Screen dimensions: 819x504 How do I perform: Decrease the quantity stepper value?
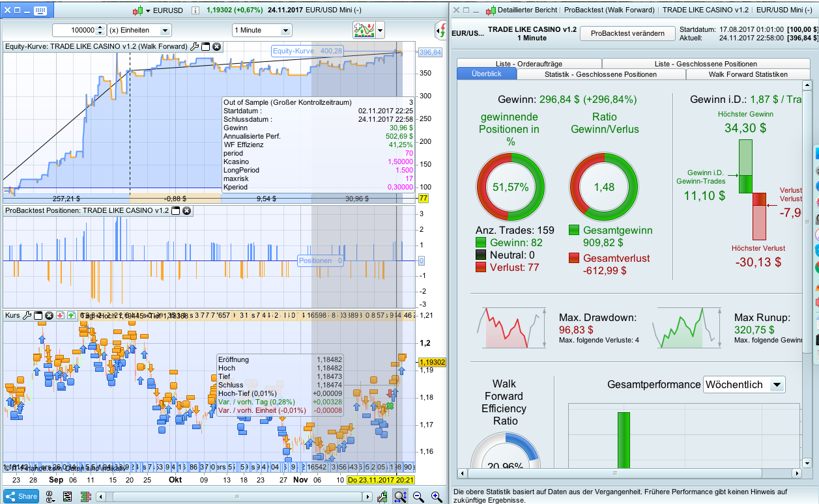100,33
